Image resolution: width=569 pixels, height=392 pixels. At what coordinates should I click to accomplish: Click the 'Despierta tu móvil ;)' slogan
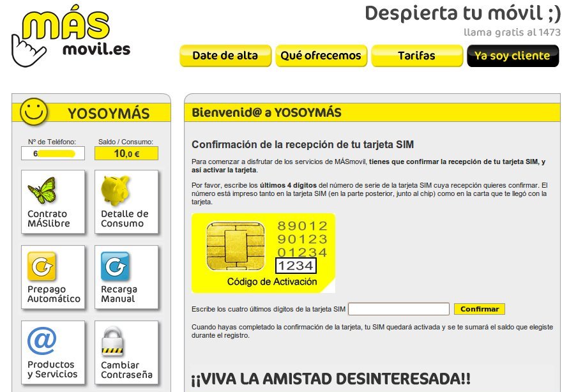click(x=463, y=14)
